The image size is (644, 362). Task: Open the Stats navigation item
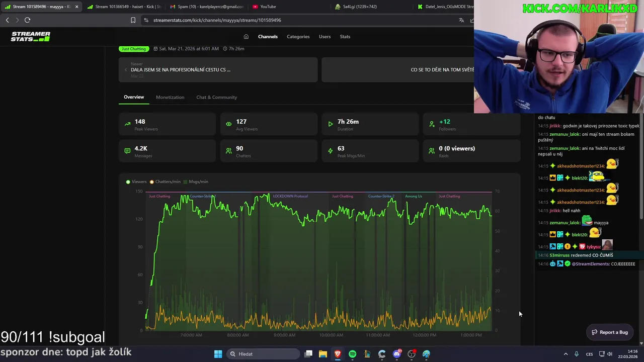coord(345,37)
